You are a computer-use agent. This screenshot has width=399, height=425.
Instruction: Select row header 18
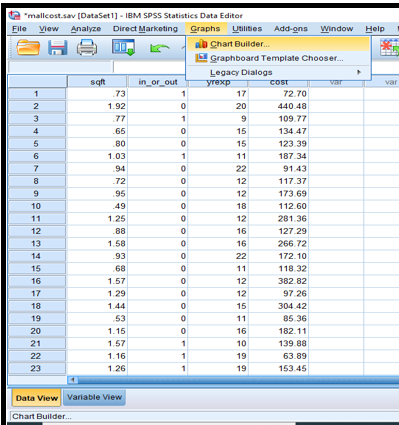pyautogui.click(x=37, y=306)
